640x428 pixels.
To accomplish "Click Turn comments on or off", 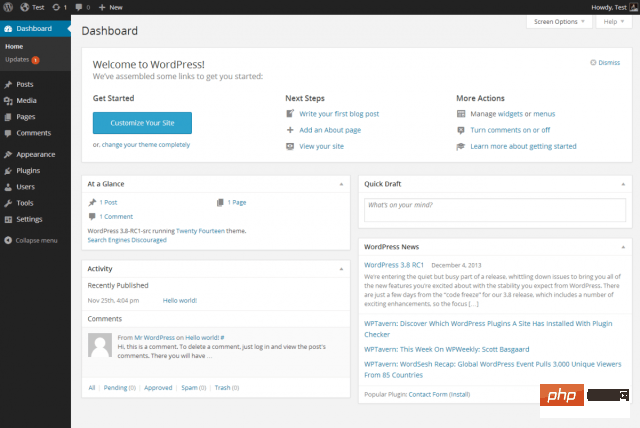I will pyautogui.click(x=510, y=130).
